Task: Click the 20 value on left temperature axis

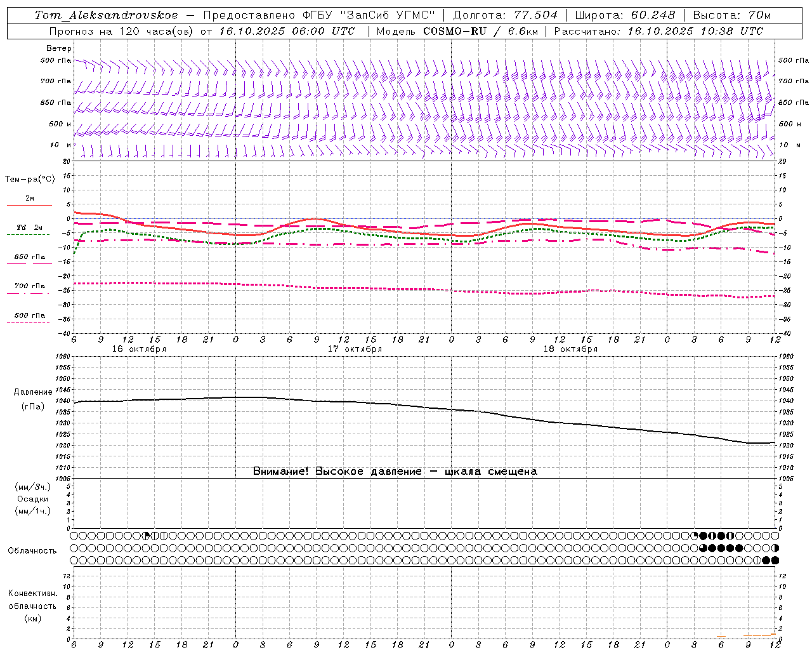Action: click(x=67, y=161)
